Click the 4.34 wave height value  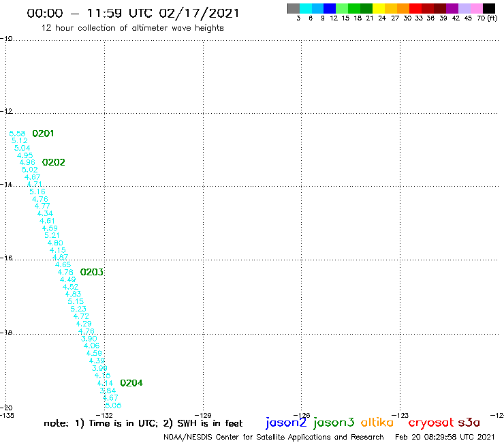[45, 213]
